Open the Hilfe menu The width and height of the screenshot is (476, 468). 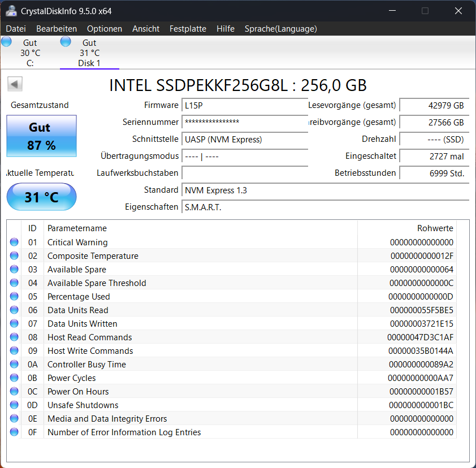pyautogui.click(x=226, y=28)
